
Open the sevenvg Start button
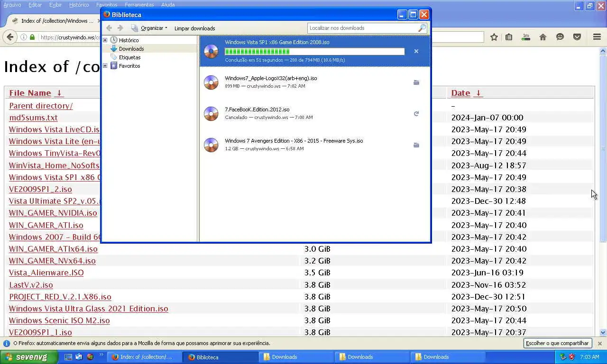point(29,357)
